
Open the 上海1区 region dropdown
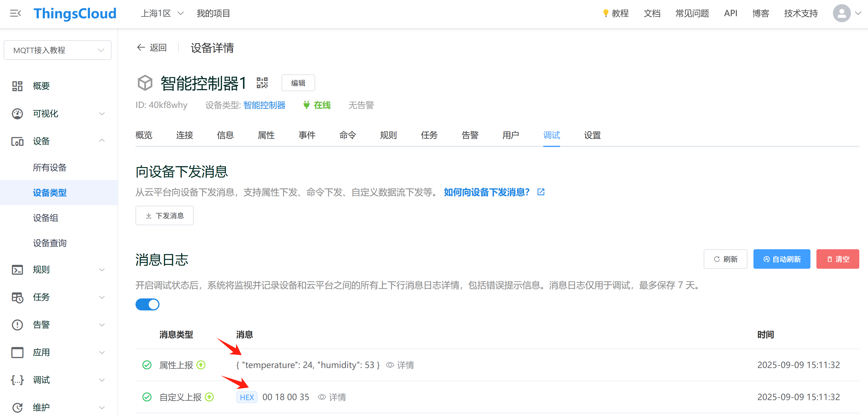point(162,13)
